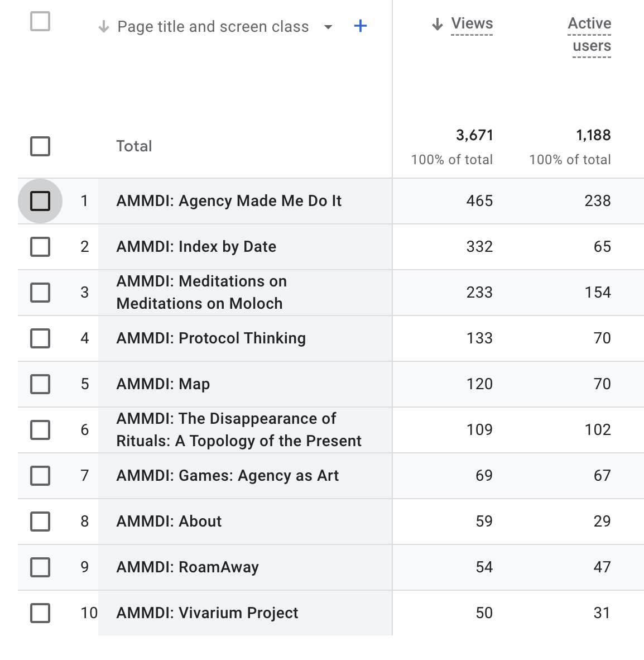Click the blue plus add-dimension icon
644x660 pixels.
tap(360, 26)
